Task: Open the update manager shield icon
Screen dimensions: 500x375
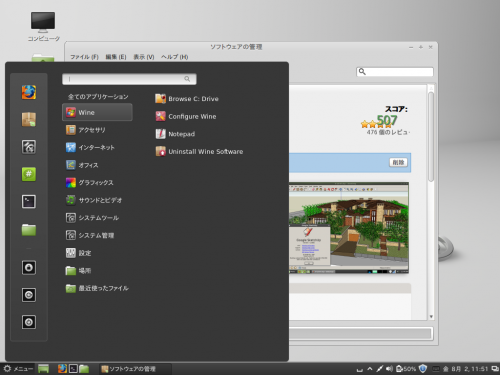Action: tap(423, 369)
